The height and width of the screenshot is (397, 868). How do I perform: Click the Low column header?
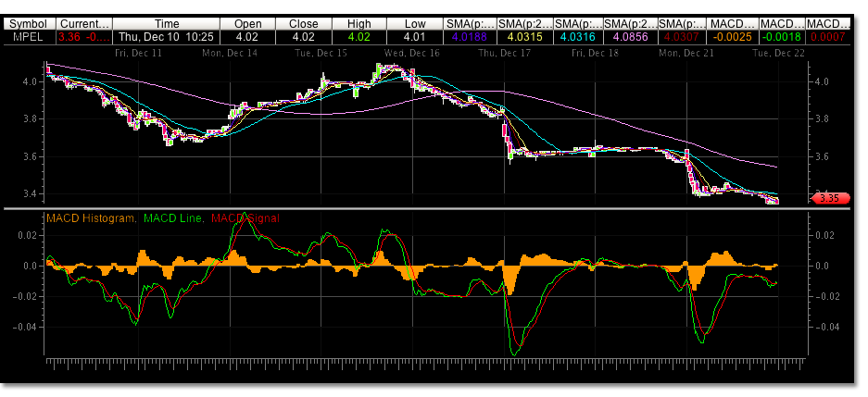(x=414, y=23)
